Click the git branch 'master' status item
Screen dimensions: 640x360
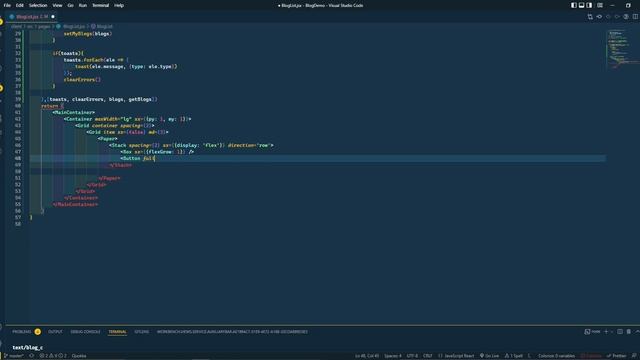point(13,356)
